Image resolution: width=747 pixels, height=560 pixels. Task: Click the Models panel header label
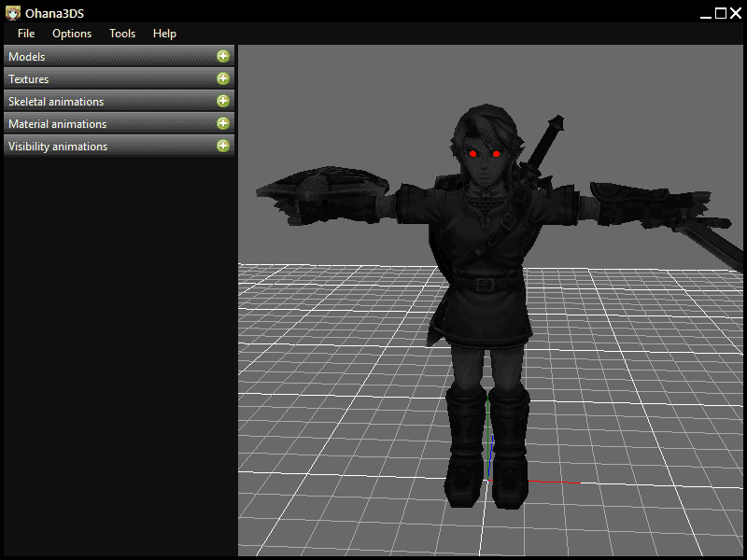(27, 57)
